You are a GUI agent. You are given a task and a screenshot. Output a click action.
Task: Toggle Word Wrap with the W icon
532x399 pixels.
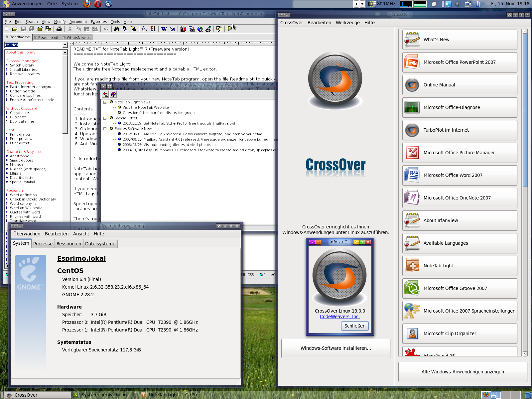click(164, 29)
